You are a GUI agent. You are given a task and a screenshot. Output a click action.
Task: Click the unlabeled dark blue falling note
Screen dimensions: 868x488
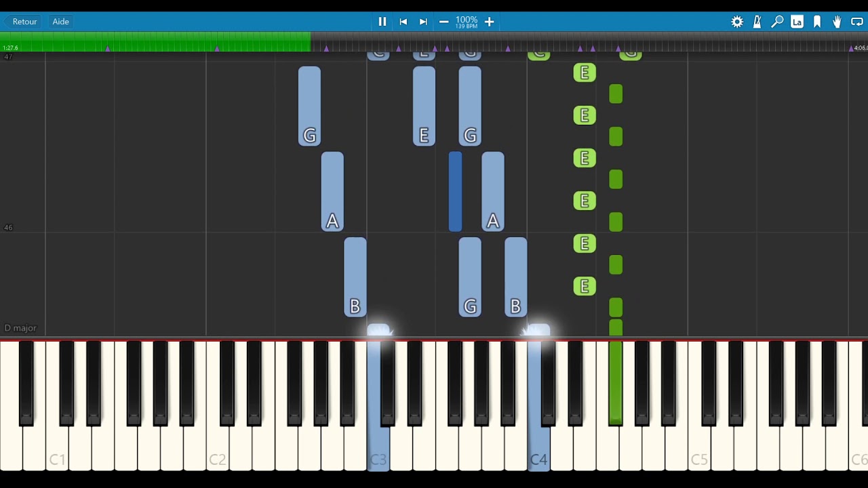tap(456, 192)
